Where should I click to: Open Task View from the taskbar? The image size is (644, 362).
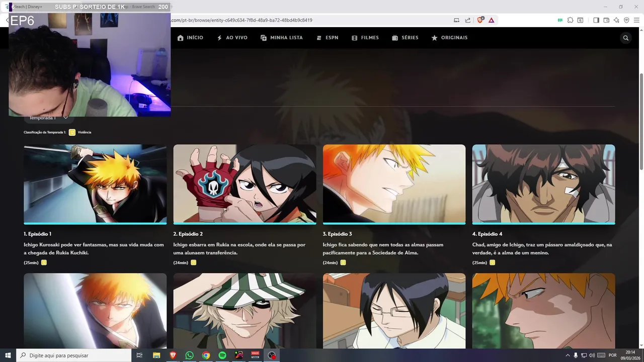click(139, 355)
